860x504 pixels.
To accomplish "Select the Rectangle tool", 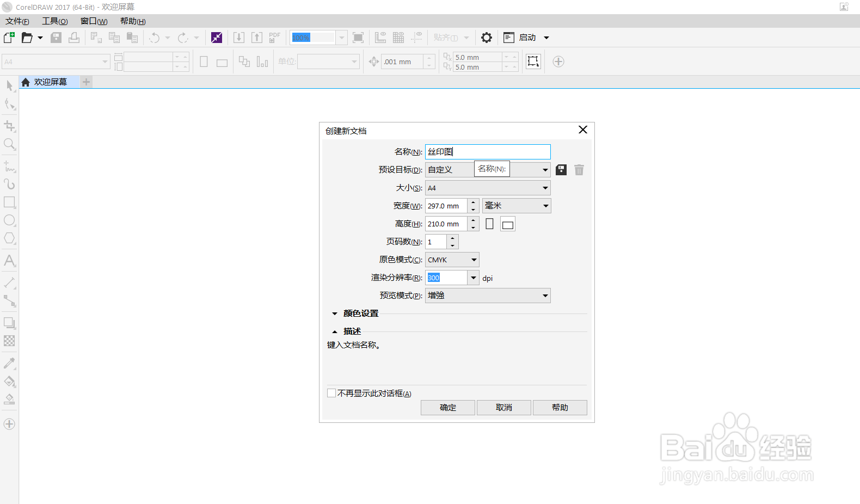I will point(9,202).
